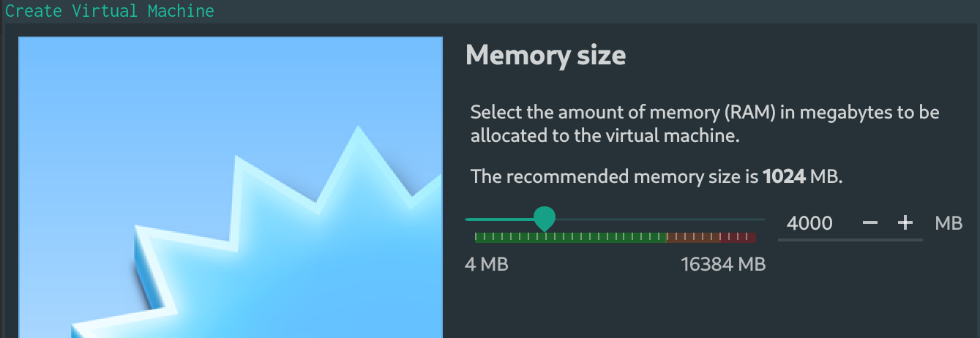Click the MB unit label beside plus

pyautogui.click(x=949, y=223)
